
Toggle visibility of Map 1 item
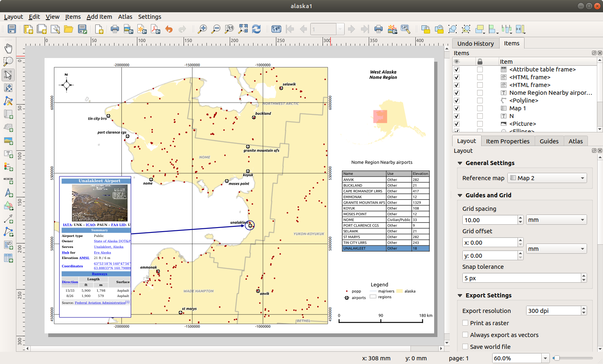coord(457,108)
